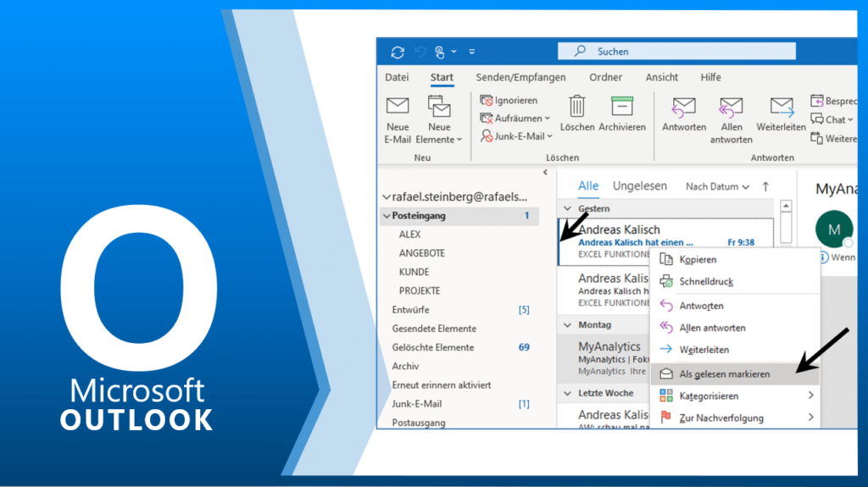
Task: Select the Posteingang folder
Action: point(459,216)
